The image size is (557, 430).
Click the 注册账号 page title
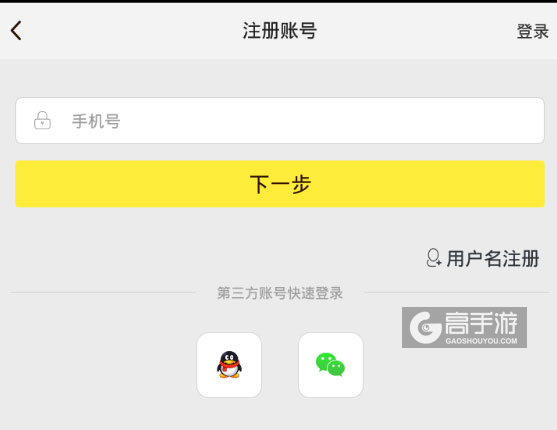(280, 31)
